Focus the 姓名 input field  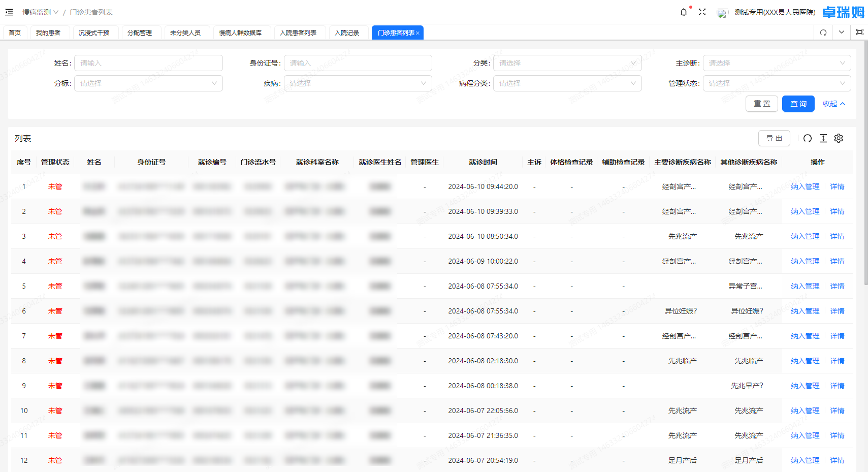[148, 63]
